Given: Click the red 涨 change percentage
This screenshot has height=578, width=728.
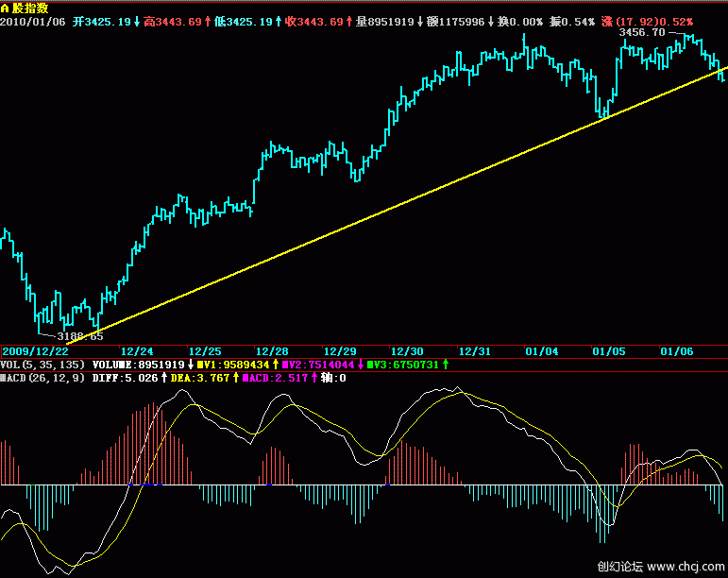Looking at the screenshot, I should [651, 21].
